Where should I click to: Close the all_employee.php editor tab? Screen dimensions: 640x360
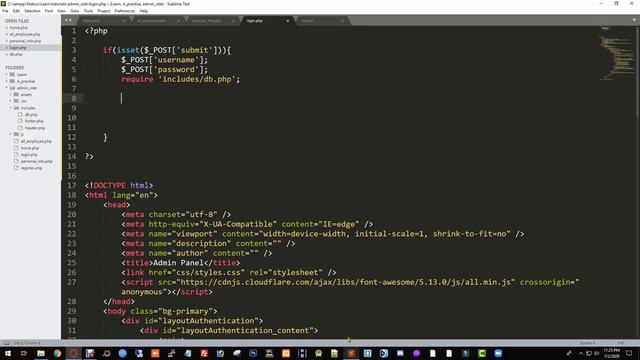pyautogui.click(x=178, y=20)
